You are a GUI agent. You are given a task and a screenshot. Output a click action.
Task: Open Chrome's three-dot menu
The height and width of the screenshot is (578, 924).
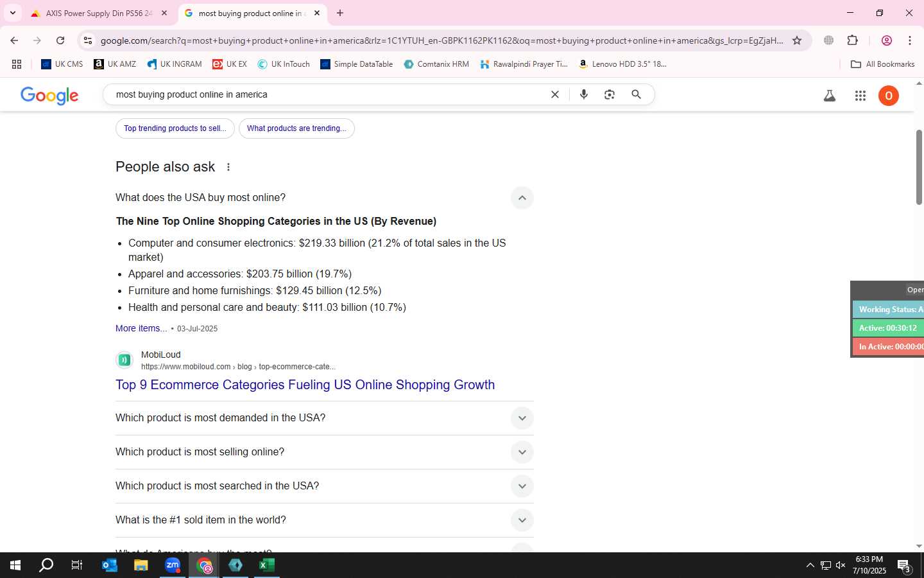pos(910,40)
